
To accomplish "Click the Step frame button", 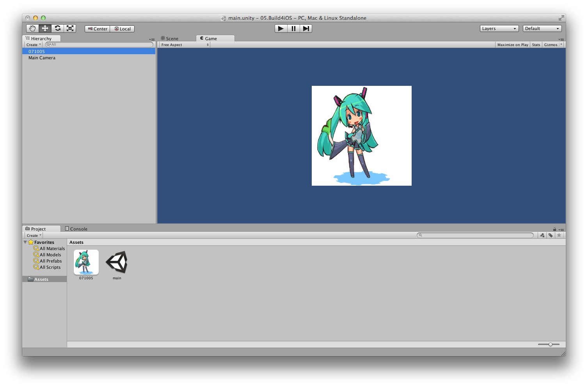I will coord(306,28).
